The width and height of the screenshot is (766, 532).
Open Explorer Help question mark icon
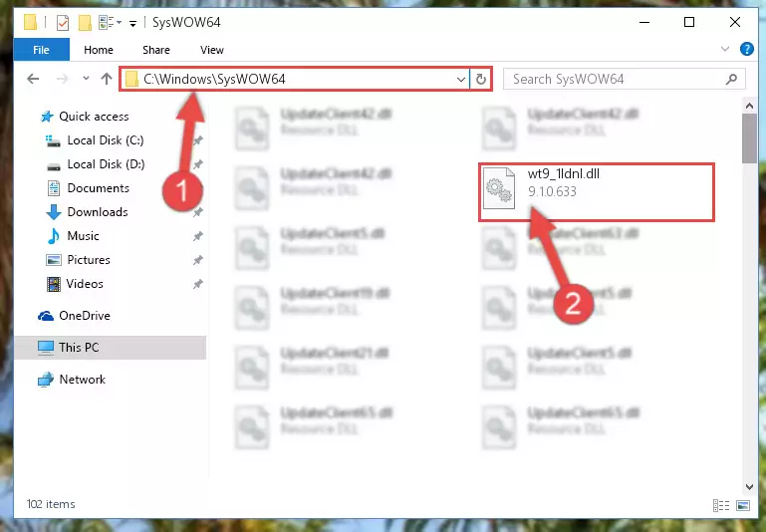coord(746,49)
